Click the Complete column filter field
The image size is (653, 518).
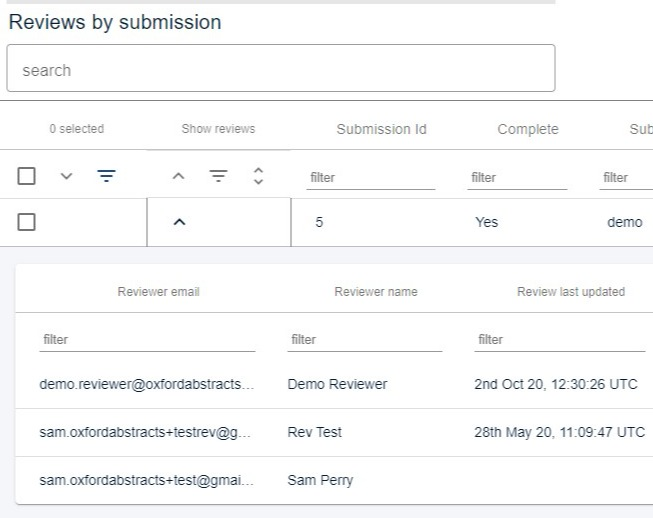click(517, 178)
